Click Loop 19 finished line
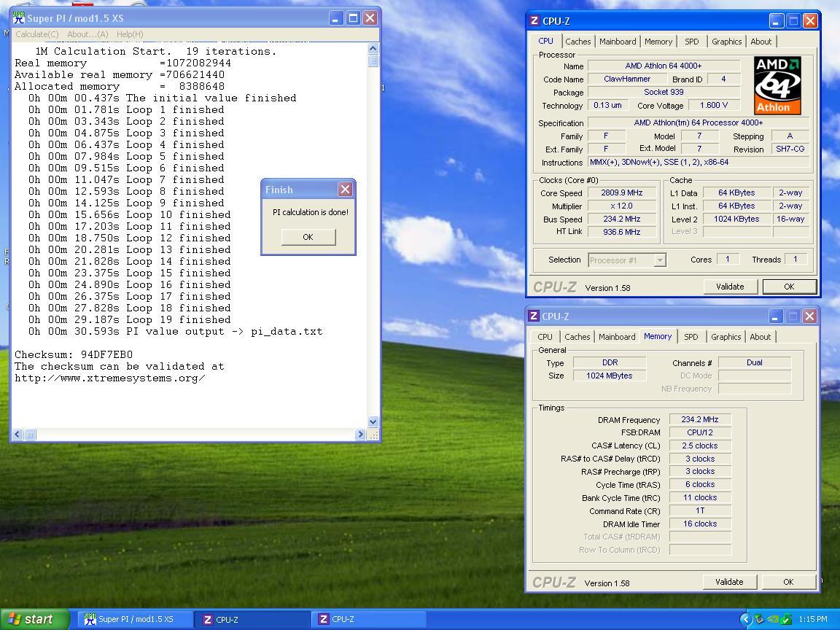840x630 pixels. [130, 320]
